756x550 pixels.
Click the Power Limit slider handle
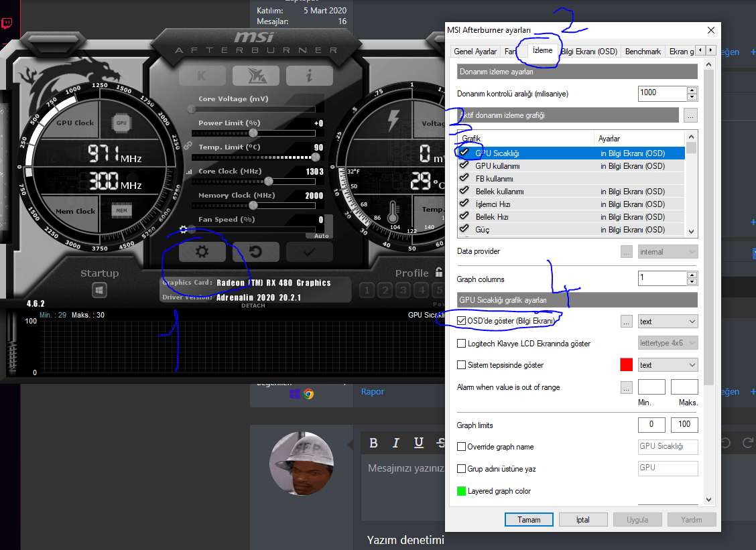click(x=253, y=133)
